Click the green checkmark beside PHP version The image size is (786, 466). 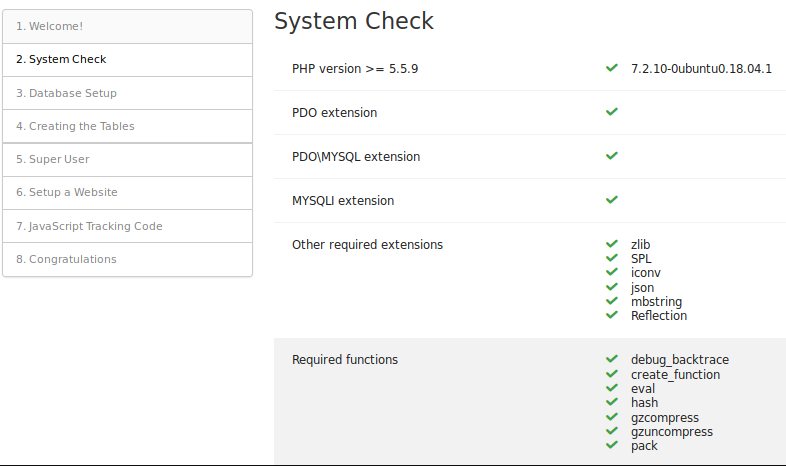pos(611,68)
